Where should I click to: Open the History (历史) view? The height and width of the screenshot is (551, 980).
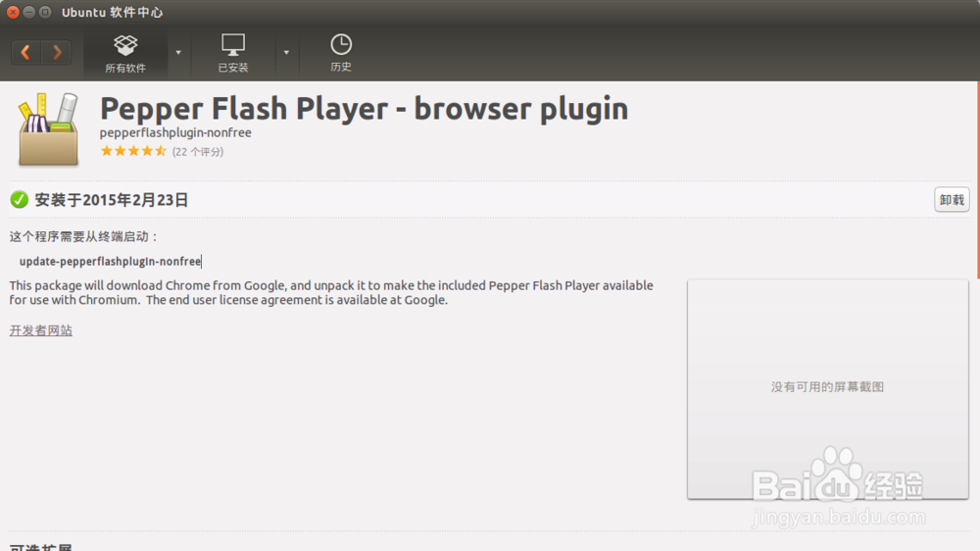click(341, 53)
